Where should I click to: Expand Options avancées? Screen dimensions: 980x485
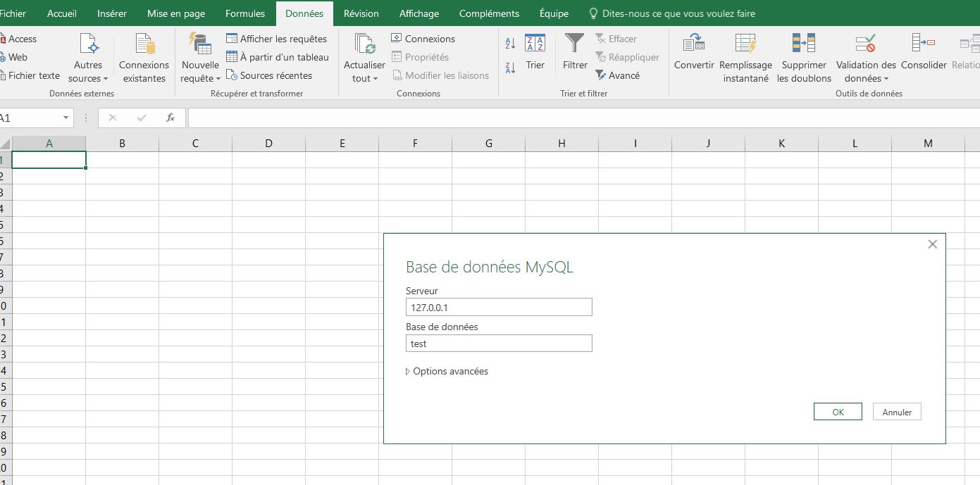447,371
